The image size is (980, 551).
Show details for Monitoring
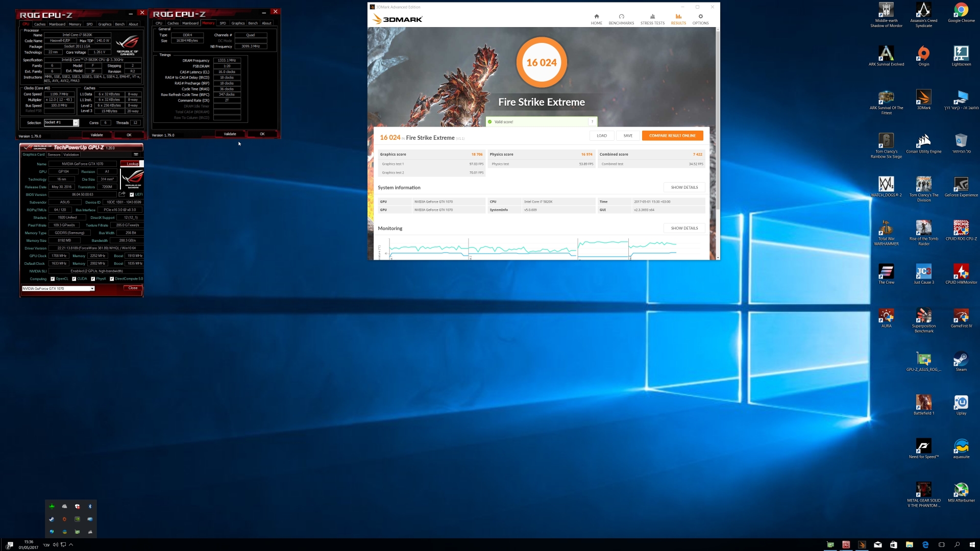tap(684, 228)
